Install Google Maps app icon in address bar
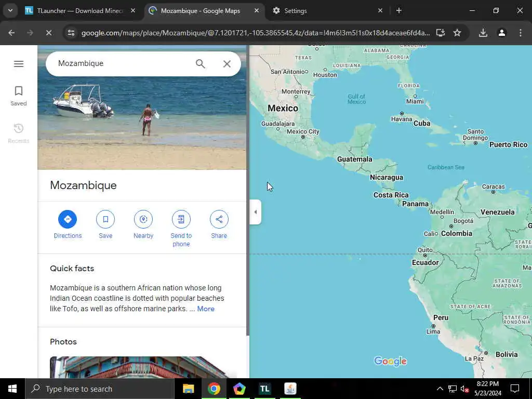Viewport: 532px width, 399px height. pyautogui.click(x=441, y=33)
